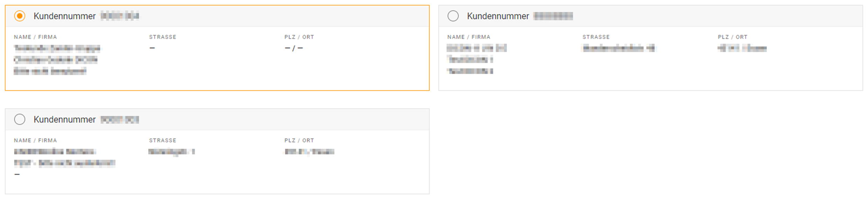Click the blurred customer number in the third card
Viewport: 868px width, 203px height.
[120, 120]
